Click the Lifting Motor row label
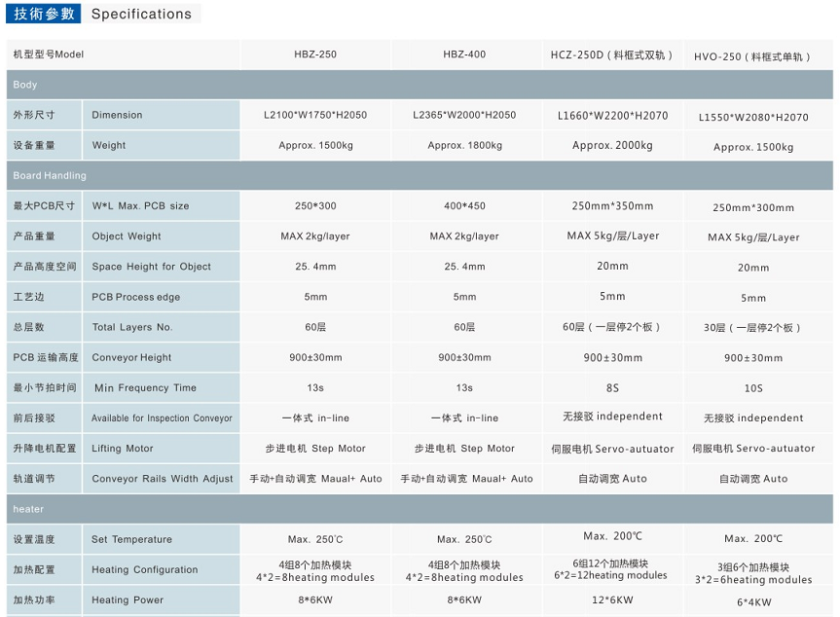This screenshot has width=840, height=617. pos(122,449)
